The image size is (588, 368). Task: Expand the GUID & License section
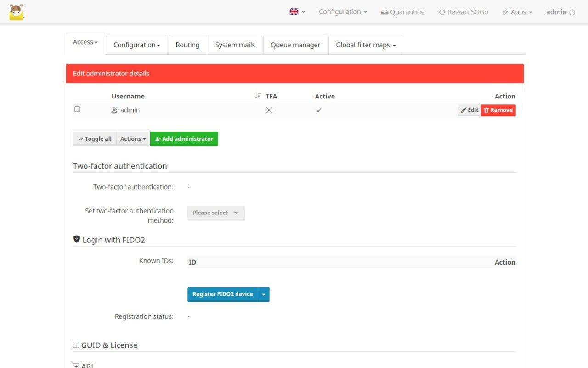76,345
